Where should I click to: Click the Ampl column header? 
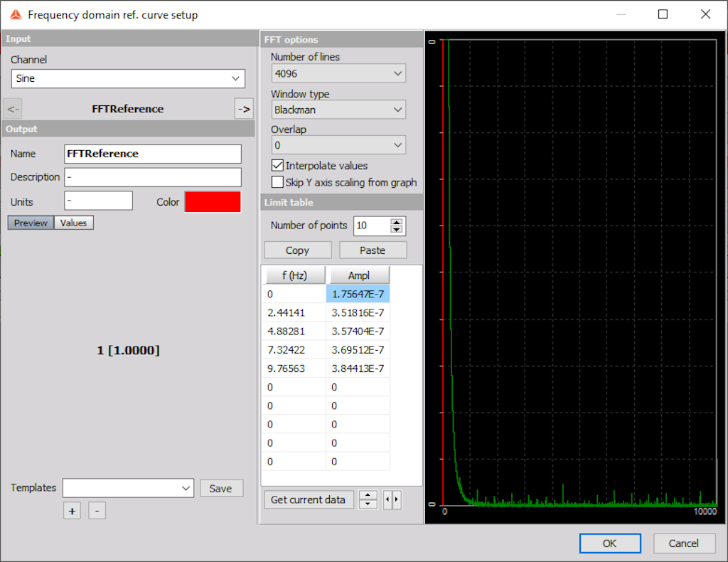(359, 275)
